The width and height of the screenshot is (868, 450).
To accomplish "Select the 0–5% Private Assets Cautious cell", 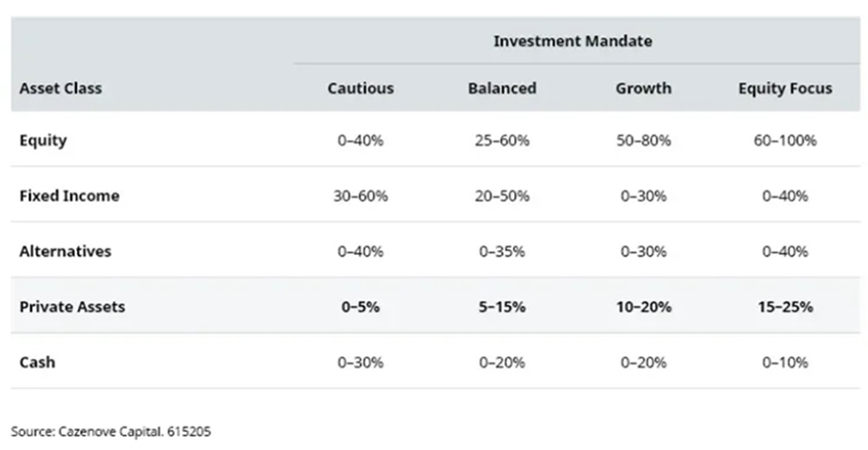I will coord(360,307).
